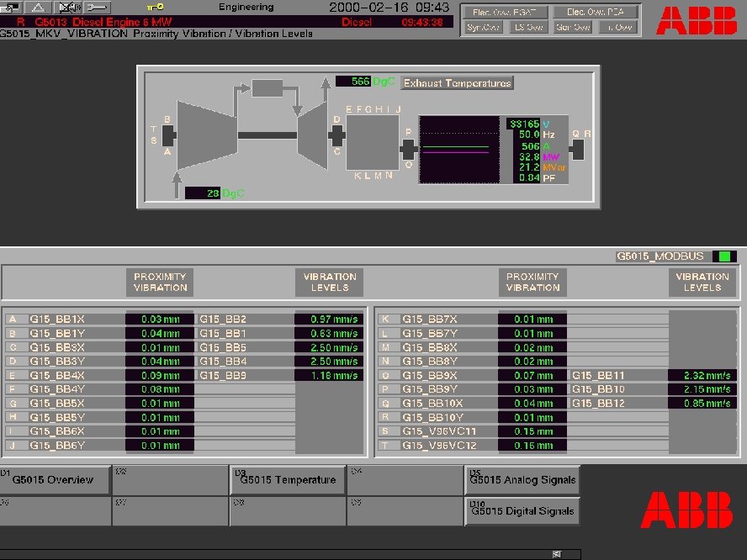Screen dimensions: 747x560
Task: Select the wrench tool icon in the toolbar
Action: coord(95,8)
